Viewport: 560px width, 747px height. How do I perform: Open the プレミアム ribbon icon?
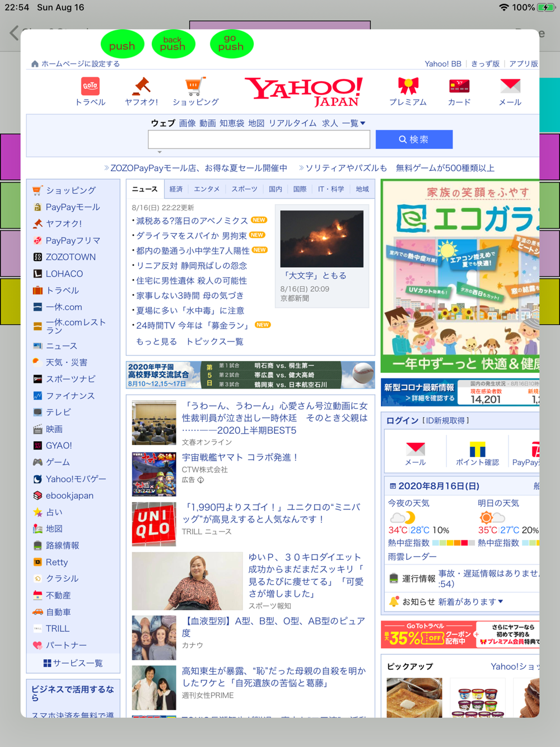pyautogui.click(x=408, y=92)
